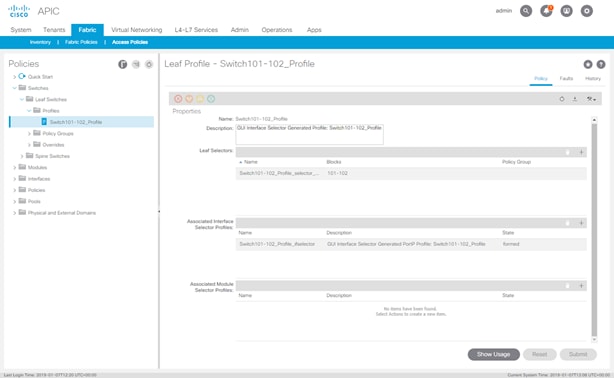Expand the Quick Start node
614x378 pixels.
[x=14, y=77]
